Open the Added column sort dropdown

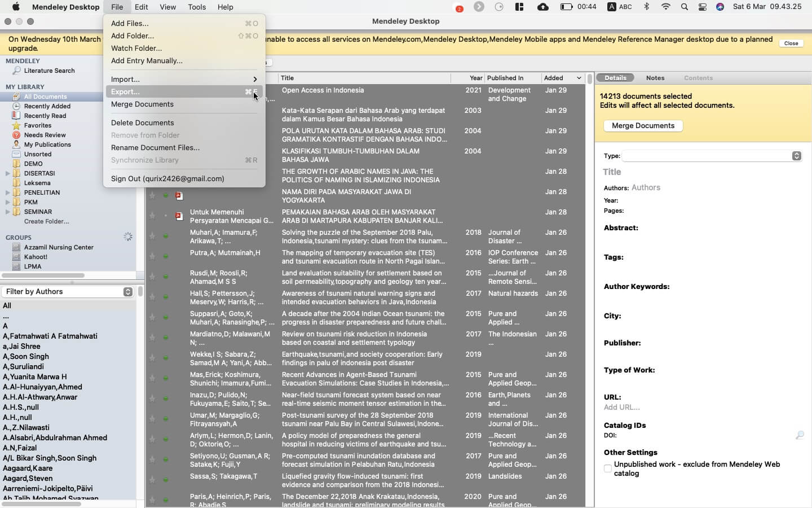580,78
